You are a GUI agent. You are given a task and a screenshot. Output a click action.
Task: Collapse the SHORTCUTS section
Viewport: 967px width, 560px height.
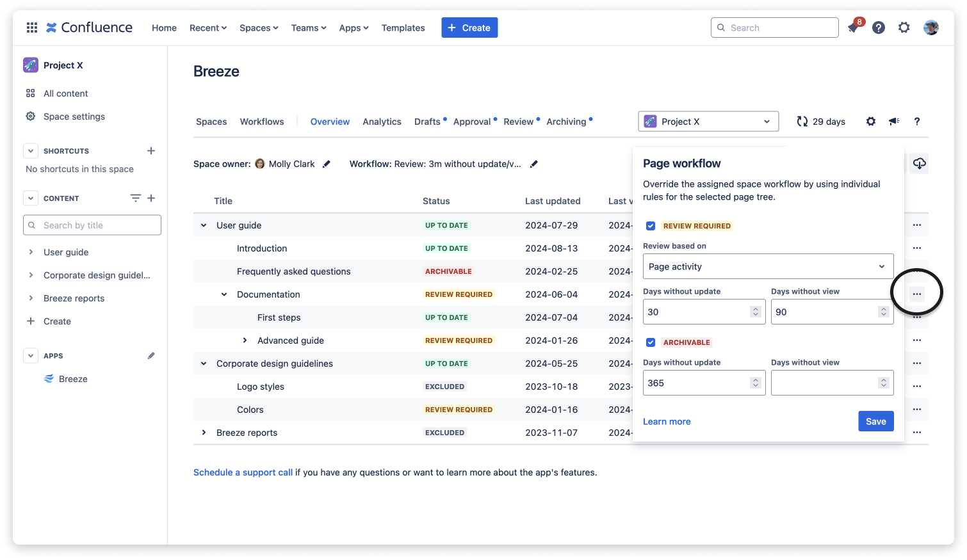pos(31,151)
